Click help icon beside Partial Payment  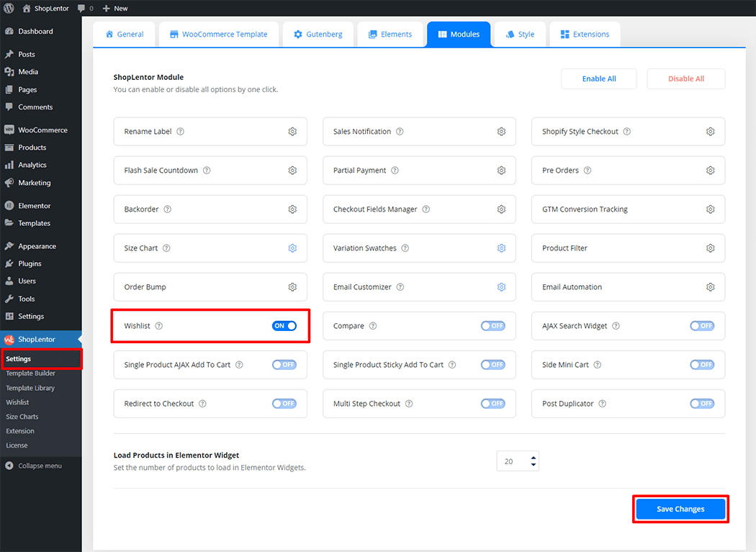(395, 171)
